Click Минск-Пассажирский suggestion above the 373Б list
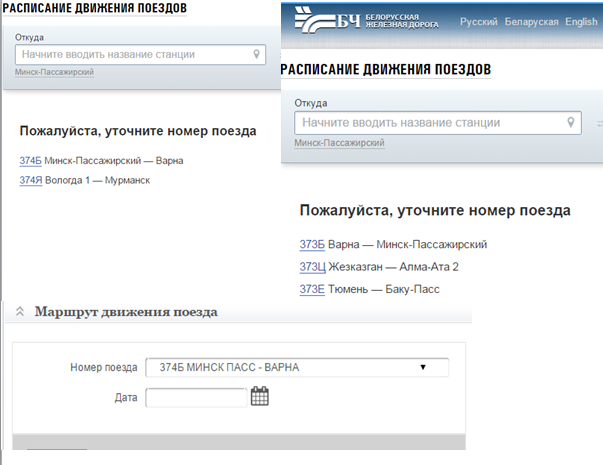The height and width of the screenshot is (465, 603). click(340, 144)
